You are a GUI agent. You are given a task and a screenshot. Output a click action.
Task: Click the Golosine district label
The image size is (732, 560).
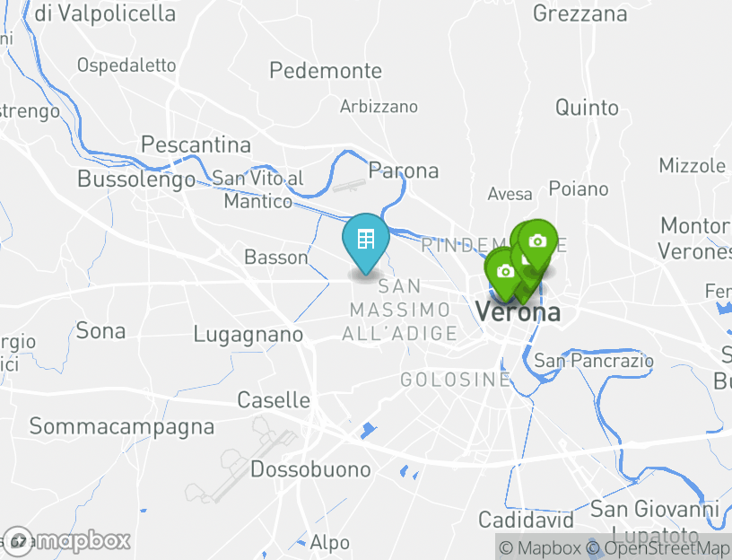pyautogui.click(x=455, y=380)
